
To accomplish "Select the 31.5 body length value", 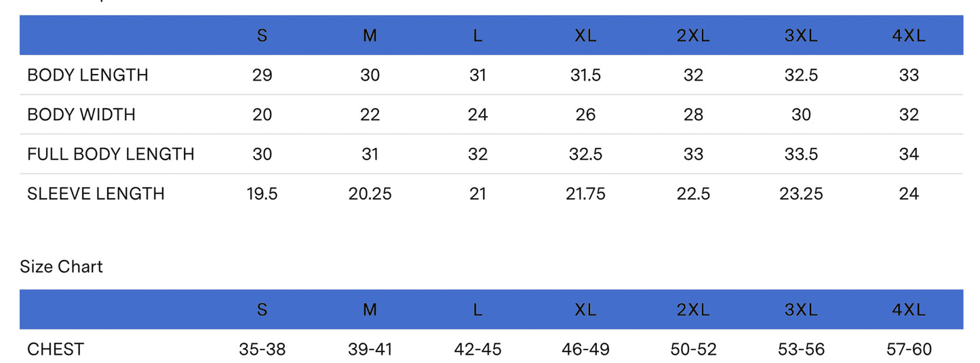I will coord(585,75).
